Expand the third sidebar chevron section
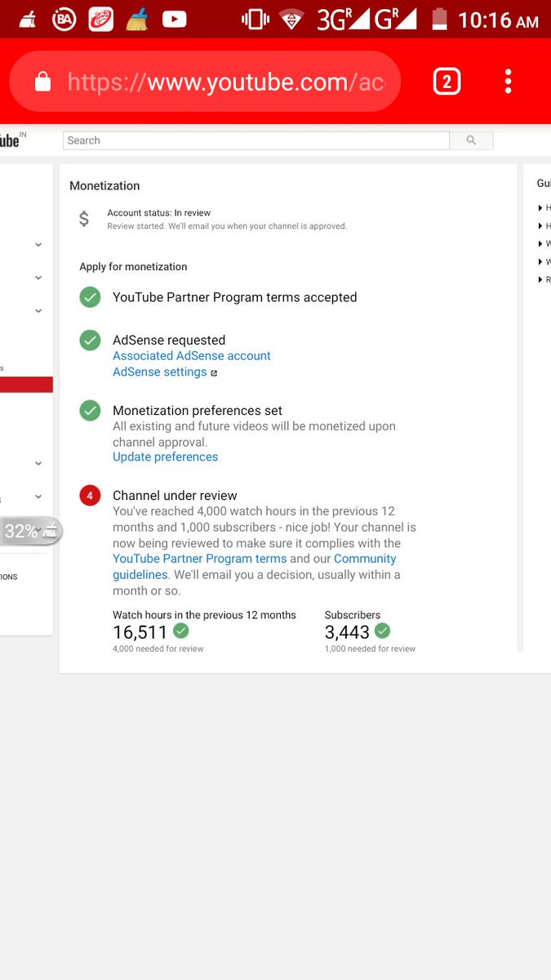Viewport: 551px width, 980px height. pos(38,311)
